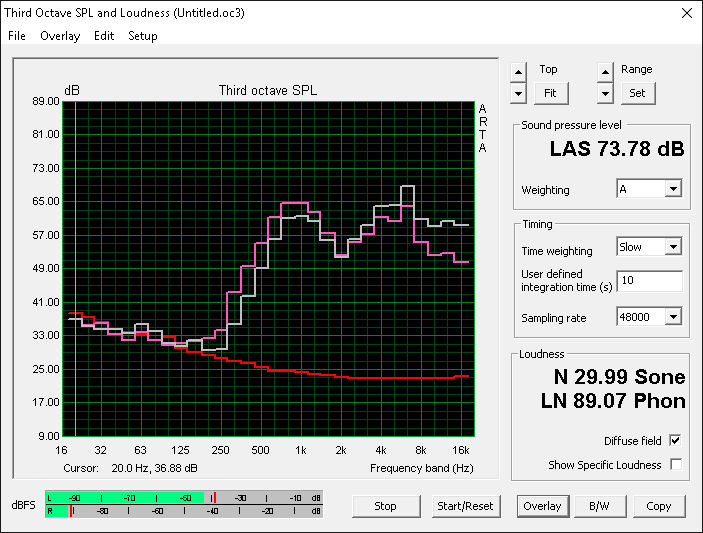Viewport: 703px width, 533px height.
Task: Open the Overlay menu
Action: (x=60, y=36)
